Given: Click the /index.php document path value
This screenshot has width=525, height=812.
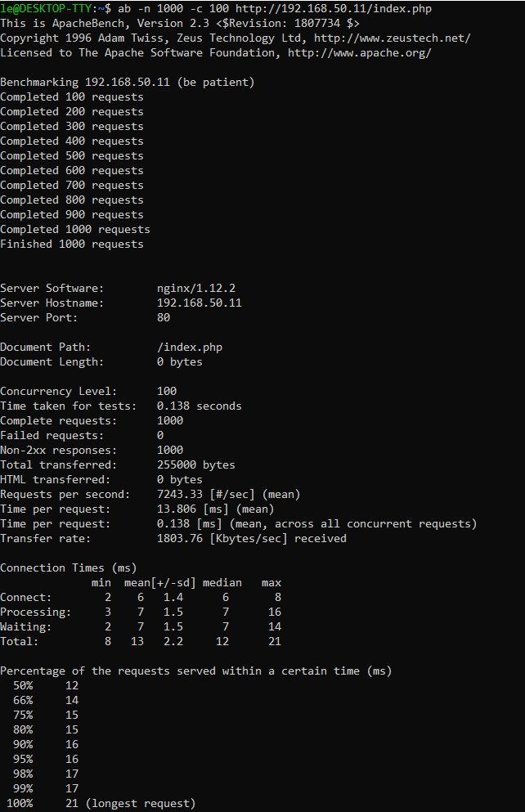Looking at the screenshot, I should [190, 348].
